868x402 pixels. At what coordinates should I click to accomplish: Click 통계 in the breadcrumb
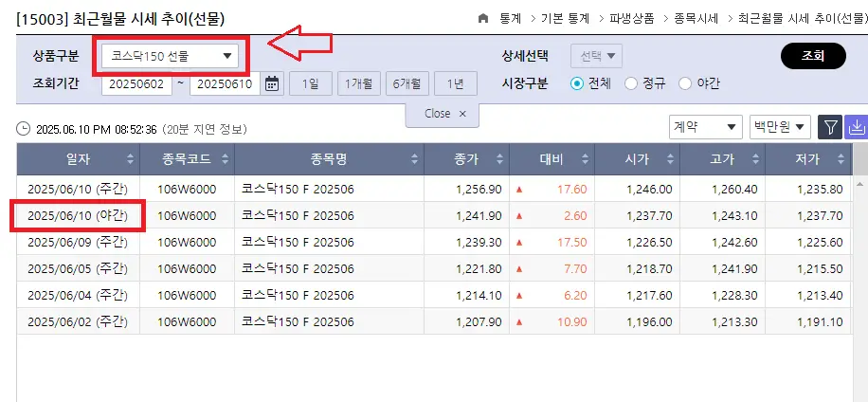[511, 18]
